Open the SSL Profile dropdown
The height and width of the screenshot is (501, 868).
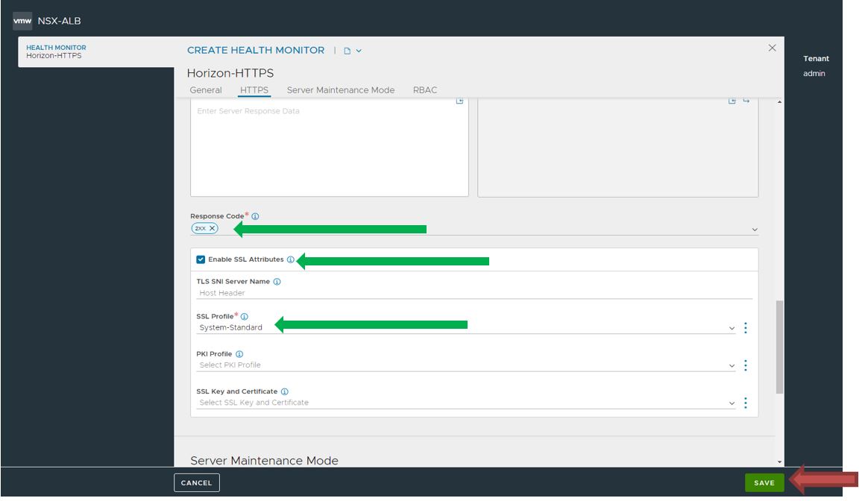465,328
